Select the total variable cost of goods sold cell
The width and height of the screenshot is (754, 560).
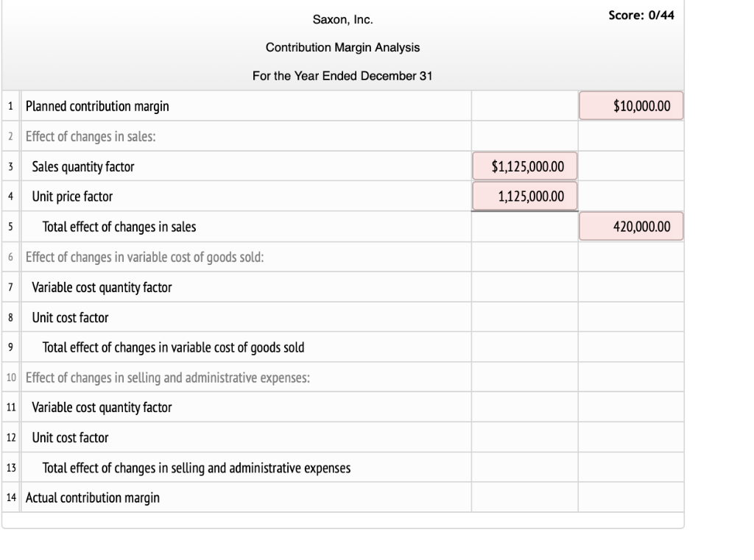630,347
